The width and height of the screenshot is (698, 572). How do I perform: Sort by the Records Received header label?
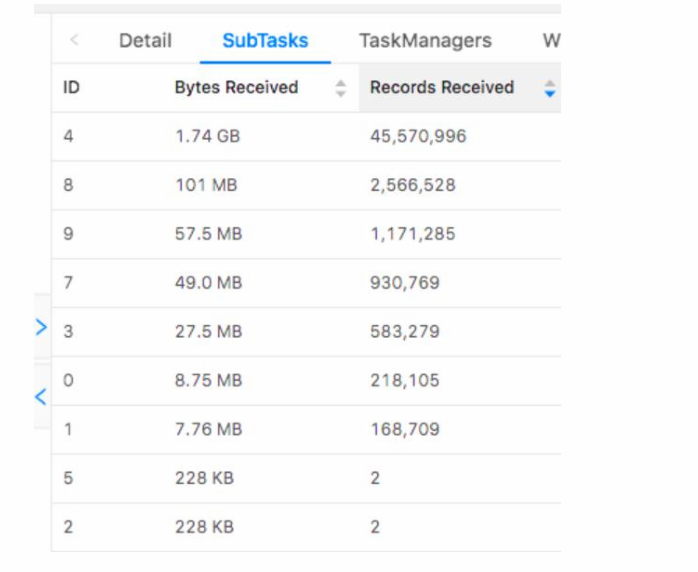point(442,88)
